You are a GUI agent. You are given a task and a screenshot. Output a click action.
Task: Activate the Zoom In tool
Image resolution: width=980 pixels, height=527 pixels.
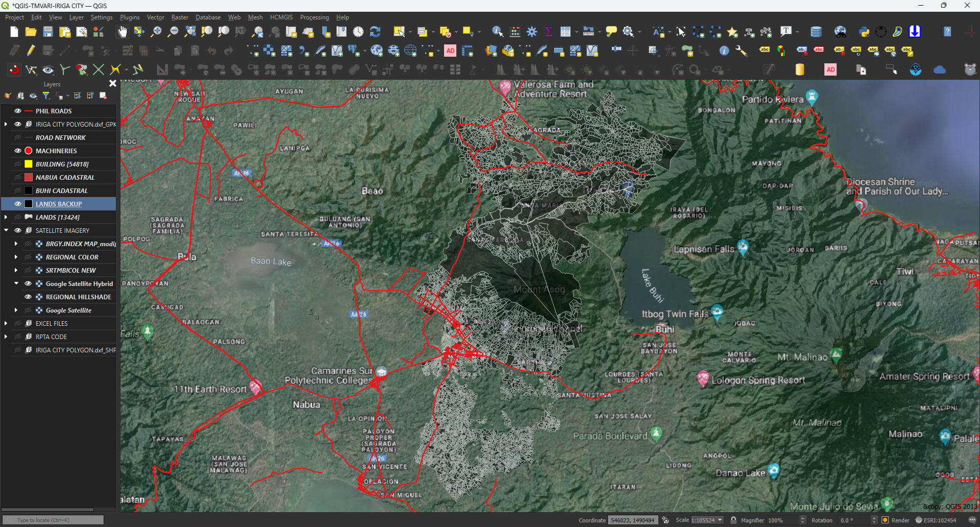156,32
